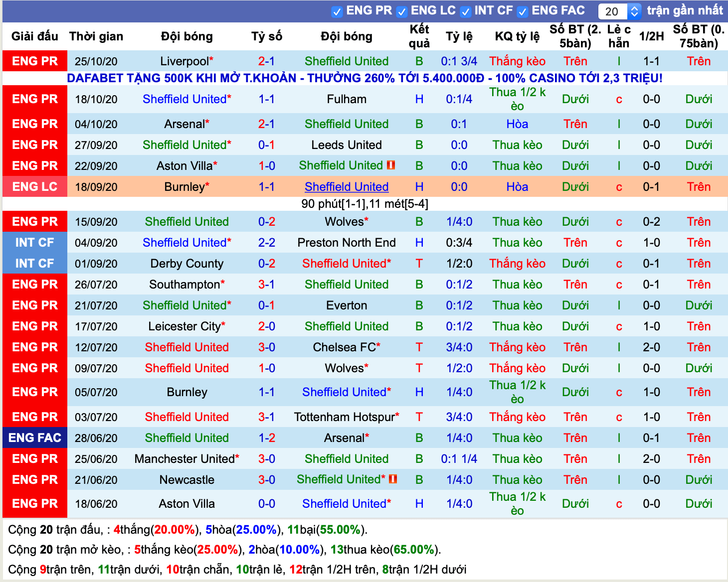Open the recent matches count selector showing 20
The width and height of the screenshot is (728, 582).
point(619,11)
